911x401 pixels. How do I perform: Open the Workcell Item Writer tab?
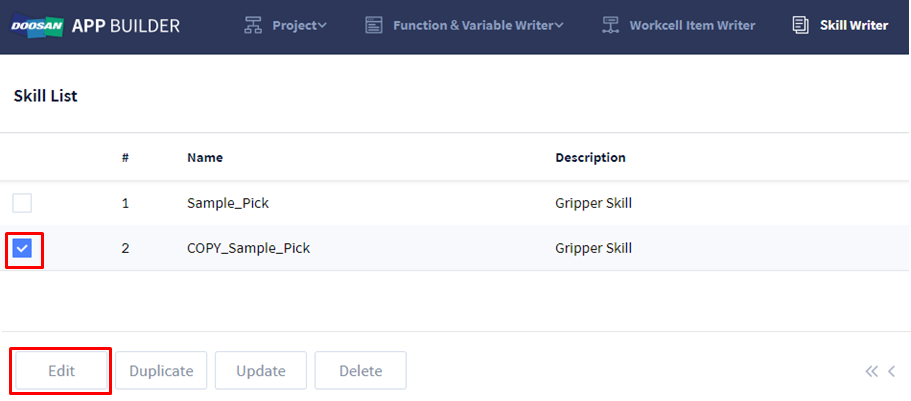click(x=692, y=26)
